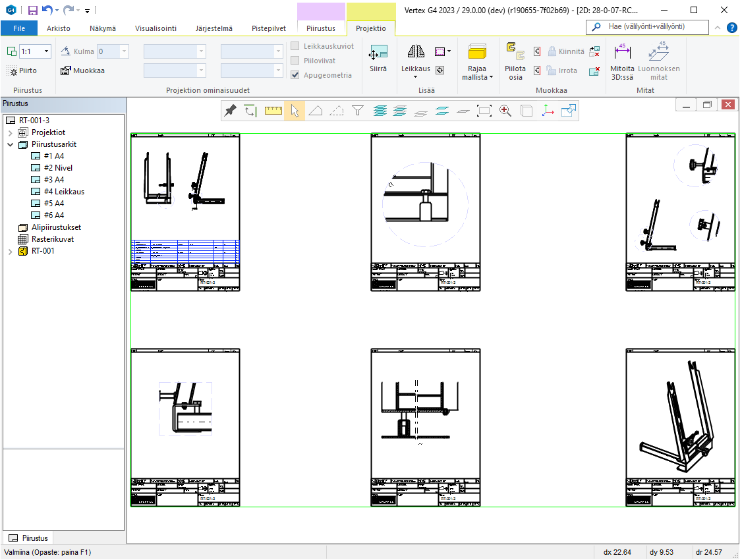
Task: Toggle the Apugeometria checkbox
Action: point(295,75)
